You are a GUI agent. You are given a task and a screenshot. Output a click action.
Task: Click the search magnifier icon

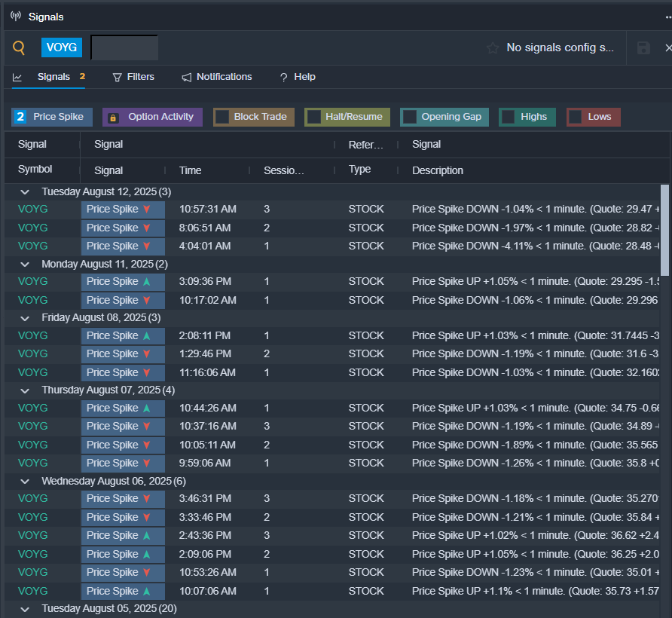click(20, 48)
